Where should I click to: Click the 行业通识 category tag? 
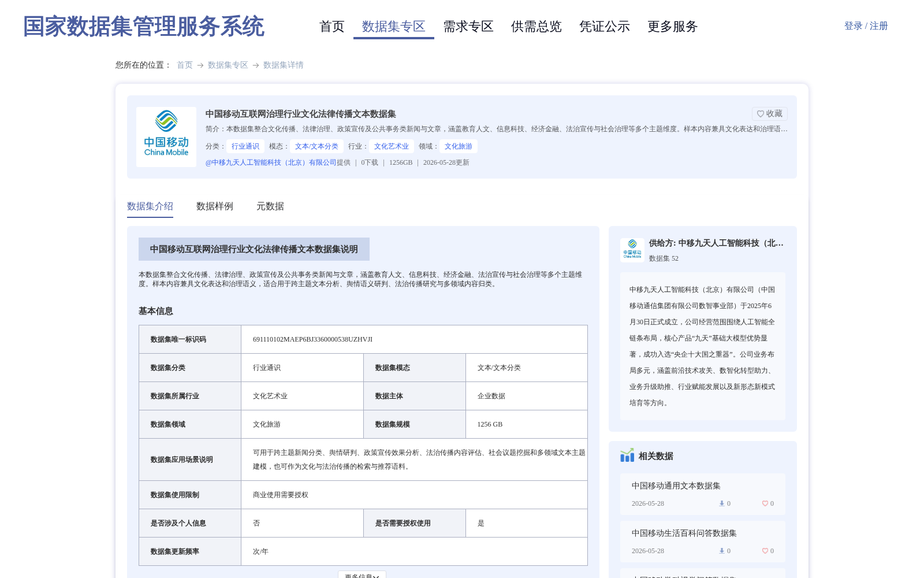pos(245,146)
